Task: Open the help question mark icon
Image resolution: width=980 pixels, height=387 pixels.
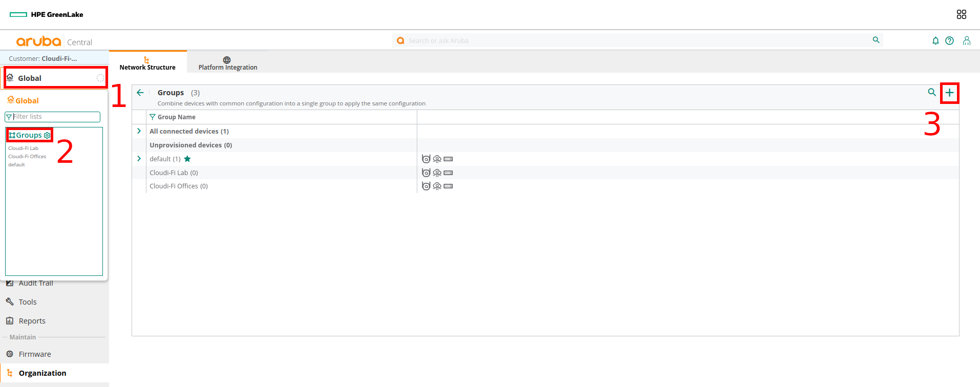Action: [x=949, y=40]
